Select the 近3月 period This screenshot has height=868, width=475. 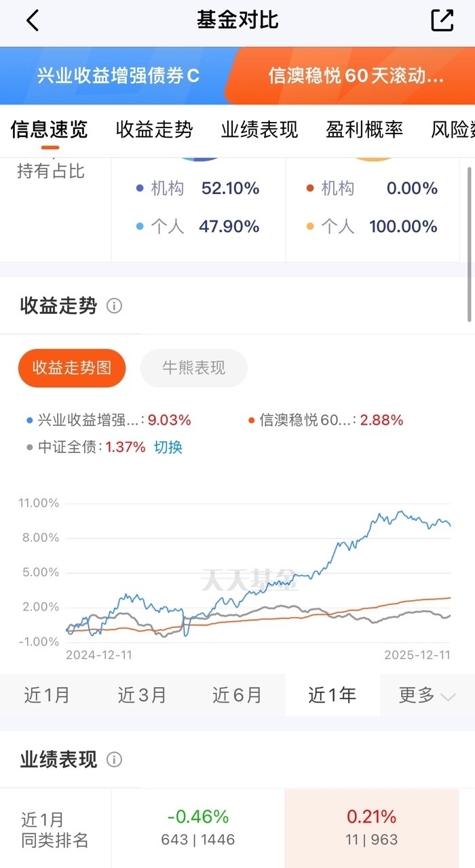tap(142, 695)
